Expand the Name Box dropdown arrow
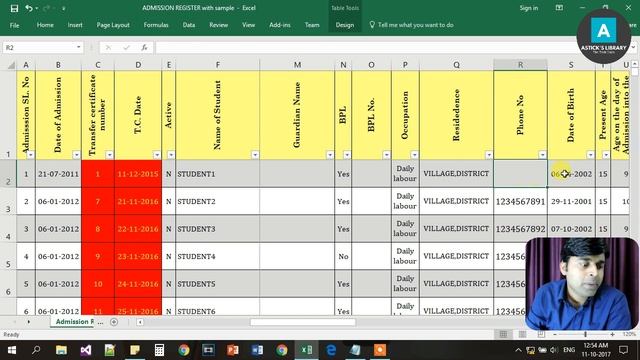640x360 pixels. 78,48
